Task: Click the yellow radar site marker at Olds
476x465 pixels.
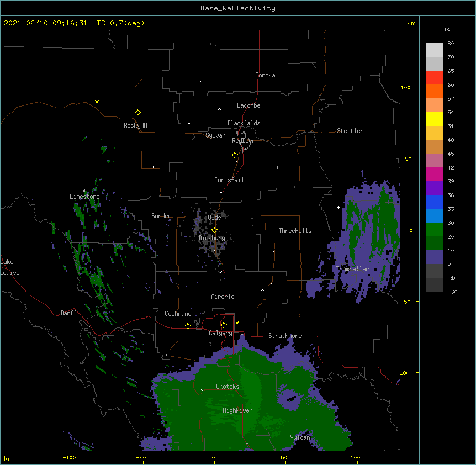Action: click(215, 230)
